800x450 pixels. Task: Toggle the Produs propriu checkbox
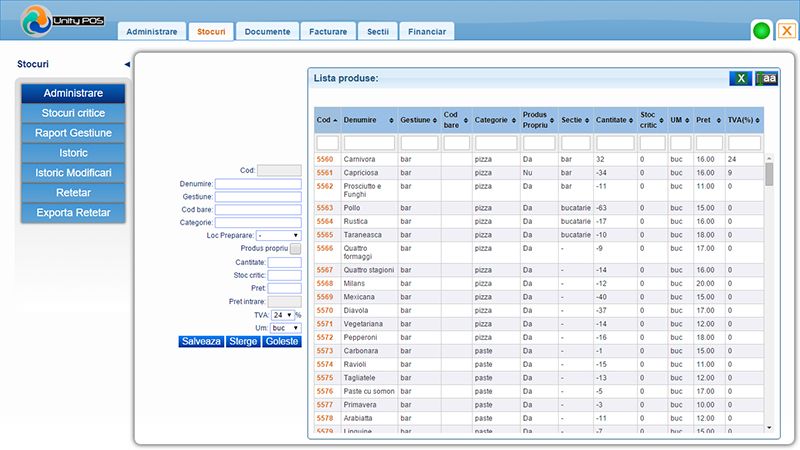pyautogui.click(x=294, y=249)
